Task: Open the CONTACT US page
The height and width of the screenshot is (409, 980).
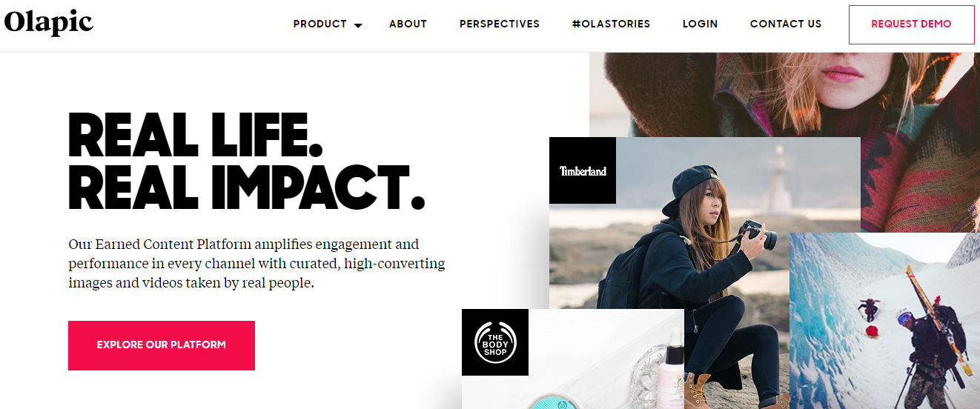Action: (786, 24)
